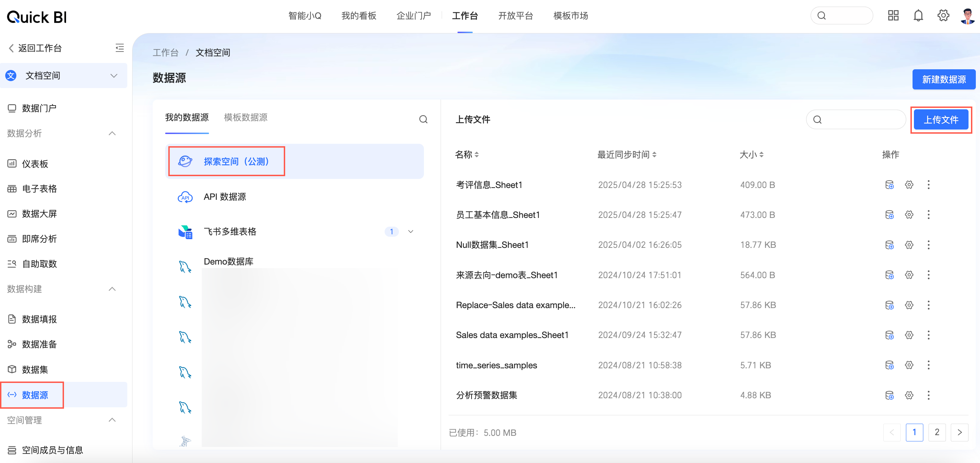This screenshot has width=980, height=463.
Task: Create dataset icon for Null数据集_Sheet1 row
Action: [x=889, y=245]
